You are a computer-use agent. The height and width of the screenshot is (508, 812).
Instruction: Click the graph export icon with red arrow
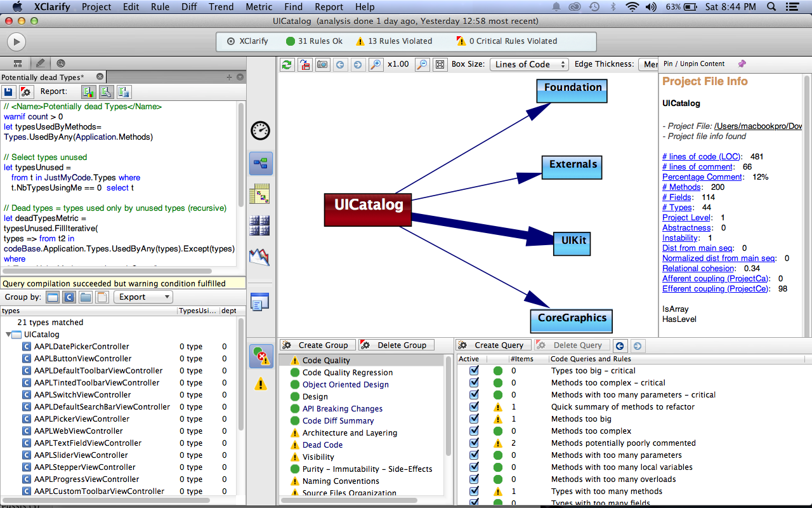pos(305,64)
